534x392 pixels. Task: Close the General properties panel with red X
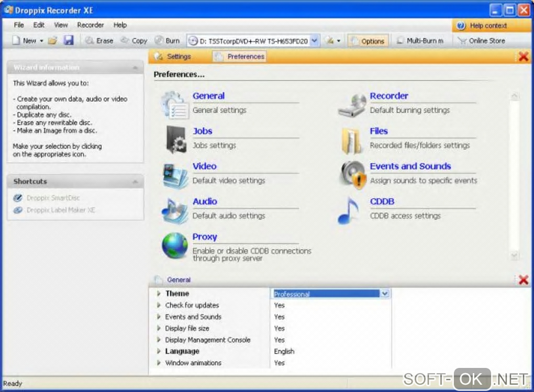(523, 279)
